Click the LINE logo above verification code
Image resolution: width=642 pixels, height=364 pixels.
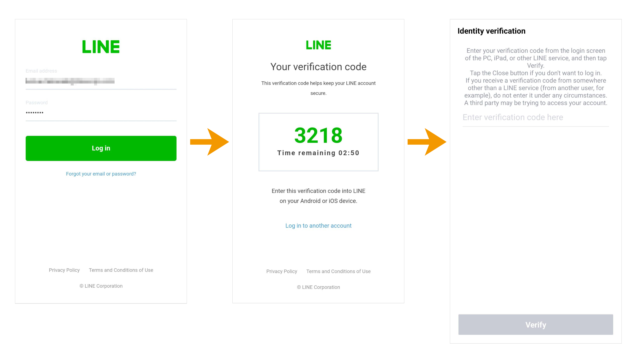pos(318,45)
